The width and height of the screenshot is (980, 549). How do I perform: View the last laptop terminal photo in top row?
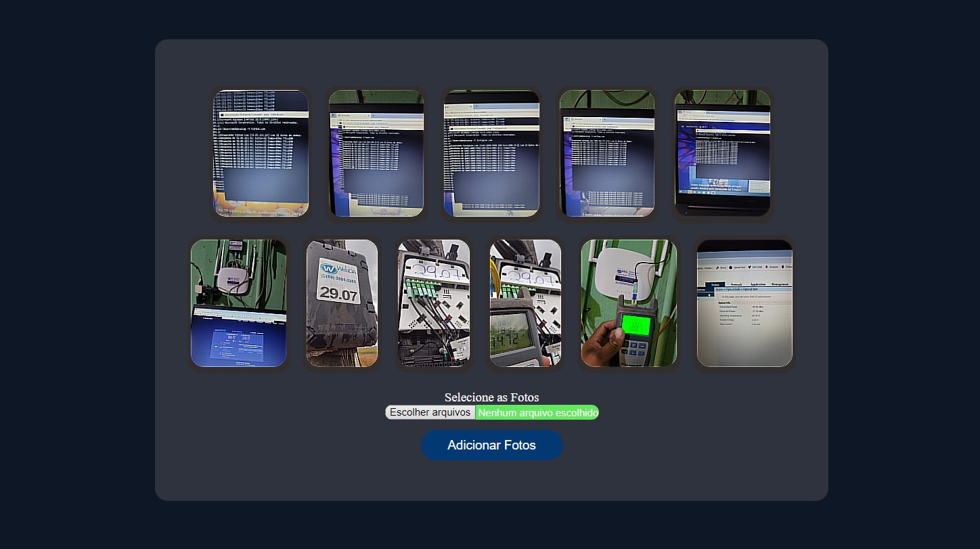(x=722, y=153)
